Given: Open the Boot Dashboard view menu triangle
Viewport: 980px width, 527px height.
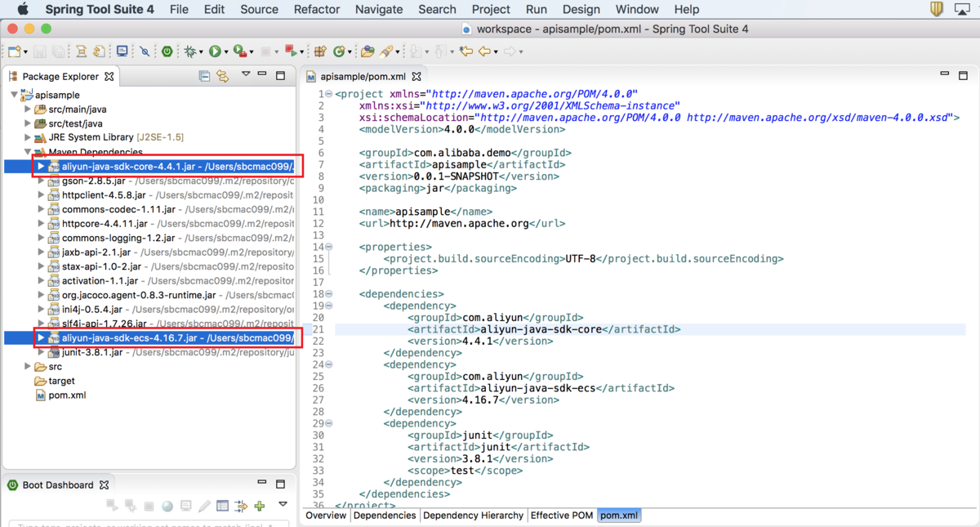Looking at the screenshot, I should click(x=283, y=505).
